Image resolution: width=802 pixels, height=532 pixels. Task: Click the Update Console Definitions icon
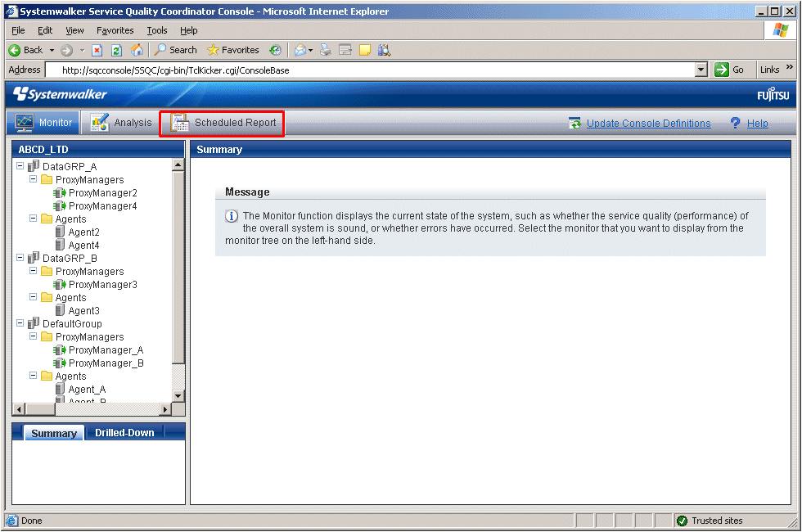click(574, 123)
